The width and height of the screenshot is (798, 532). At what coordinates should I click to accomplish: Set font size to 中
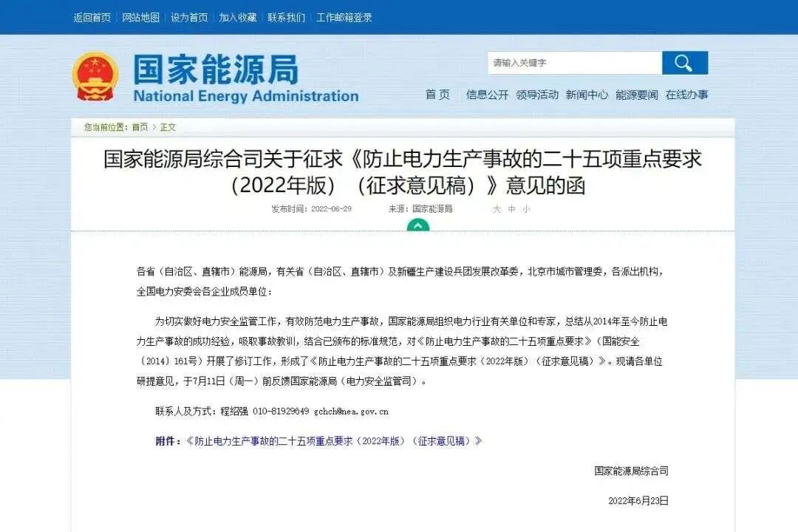pyautogui.click(x=511, y=209)
